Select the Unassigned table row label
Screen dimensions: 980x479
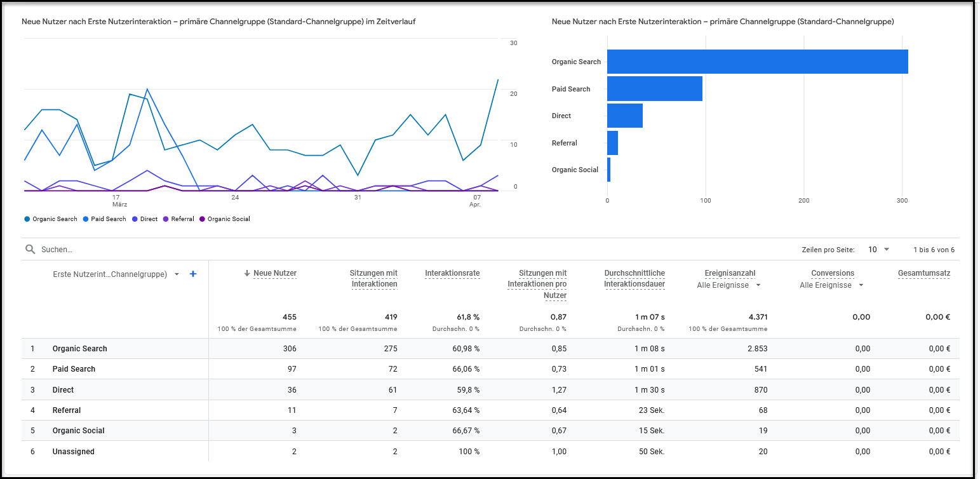click(74, 452)
